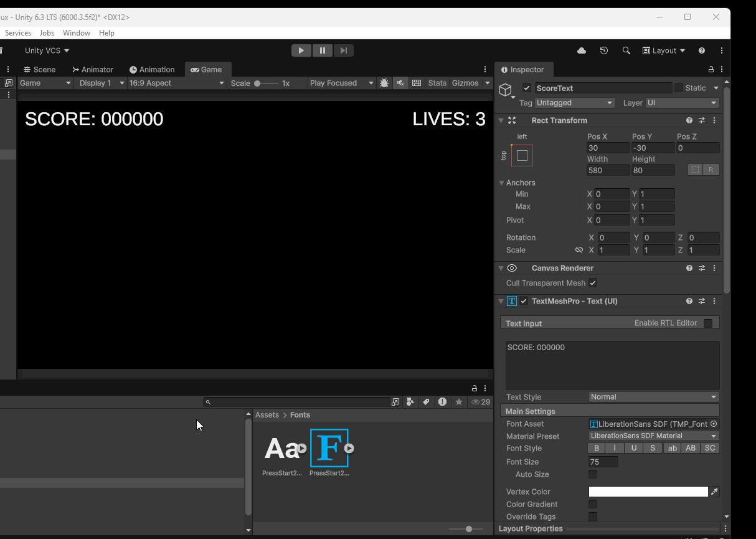Open the Game view mode dropdown

pos(45,83)
